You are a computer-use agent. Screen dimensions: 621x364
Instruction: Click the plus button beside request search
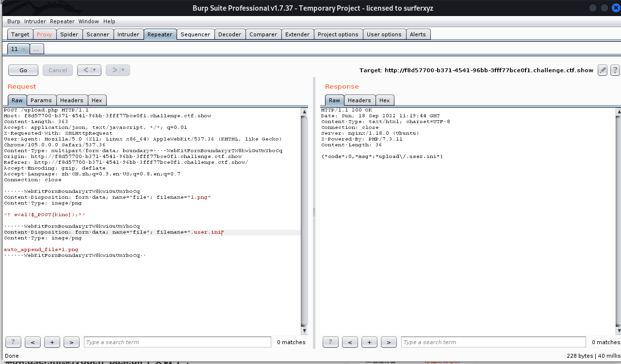(52, 342)
